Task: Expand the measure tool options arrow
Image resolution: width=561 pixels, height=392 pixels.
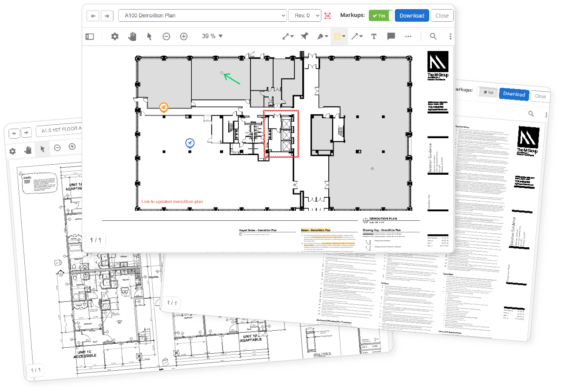Action: pos(293,37)
